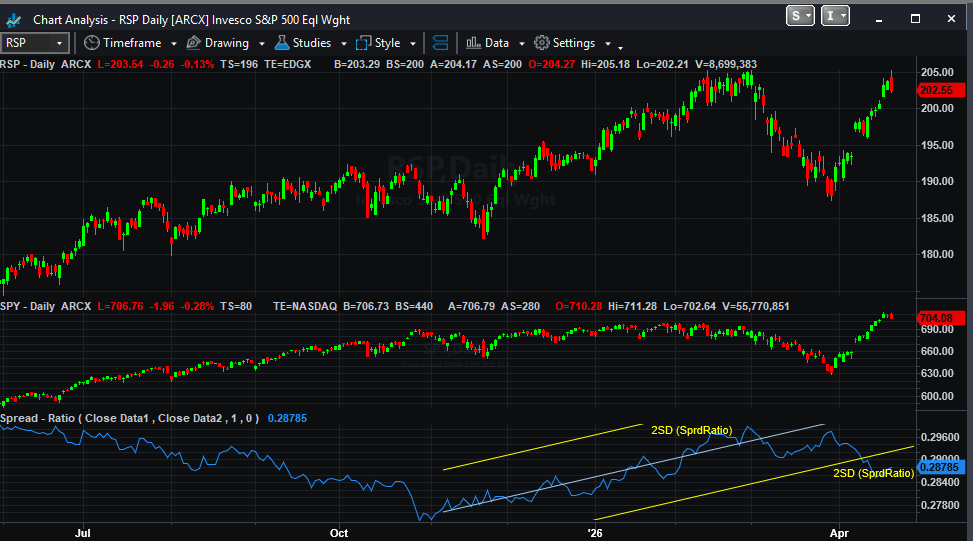Open the Data dropdown arrow
The image size is (973, 541).
click(521, 43)
